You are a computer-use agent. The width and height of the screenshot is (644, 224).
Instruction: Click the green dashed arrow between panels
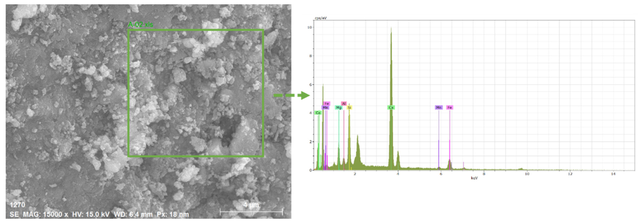(x=291, y=95)
